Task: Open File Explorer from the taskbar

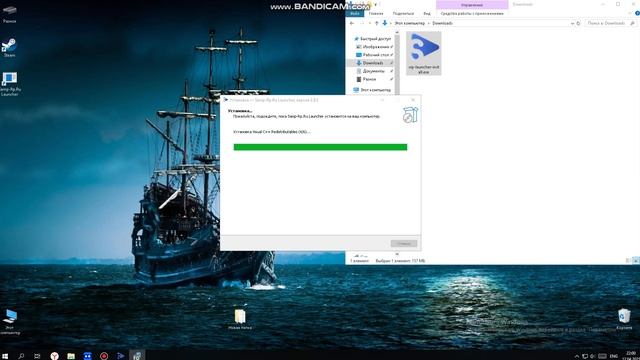Action: pos(71,356)
